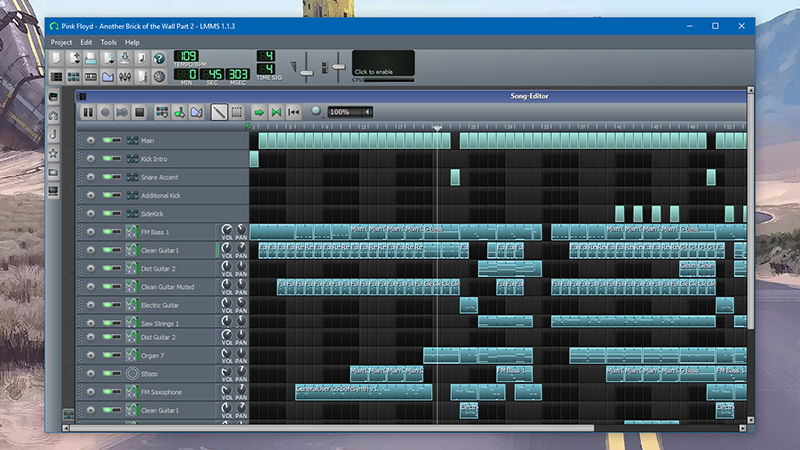Open track options gear for Clean Guitar Muted

click(91, 286)
